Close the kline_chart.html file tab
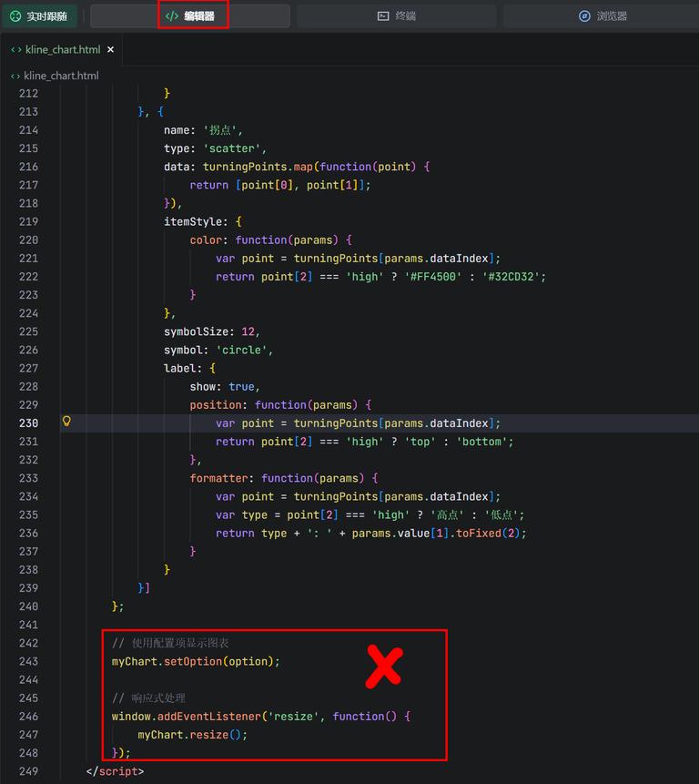The image size is (699, 784). click(111, 50)
